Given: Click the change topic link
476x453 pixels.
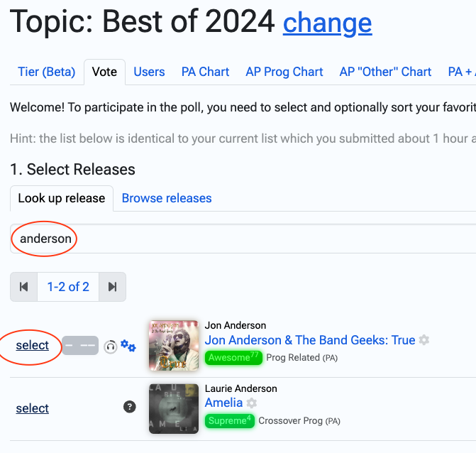Looking at the screenshot, I should [x=328, y=23].
